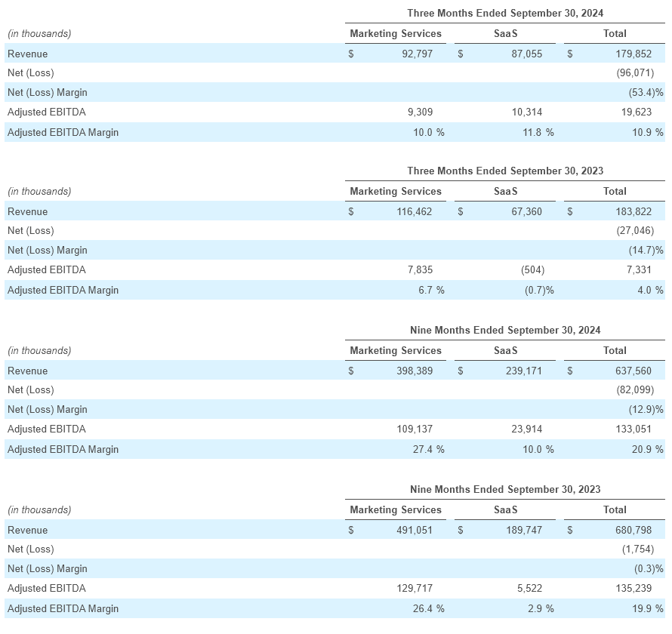The image size is (672, 634).
Task: Select Marketing Services revenue value 398,389
Action: pos(415,371)
